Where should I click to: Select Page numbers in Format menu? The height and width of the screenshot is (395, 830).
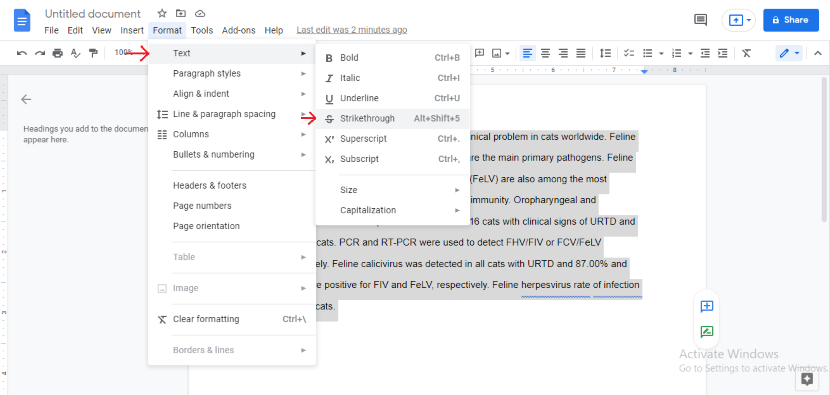[232, 205]
